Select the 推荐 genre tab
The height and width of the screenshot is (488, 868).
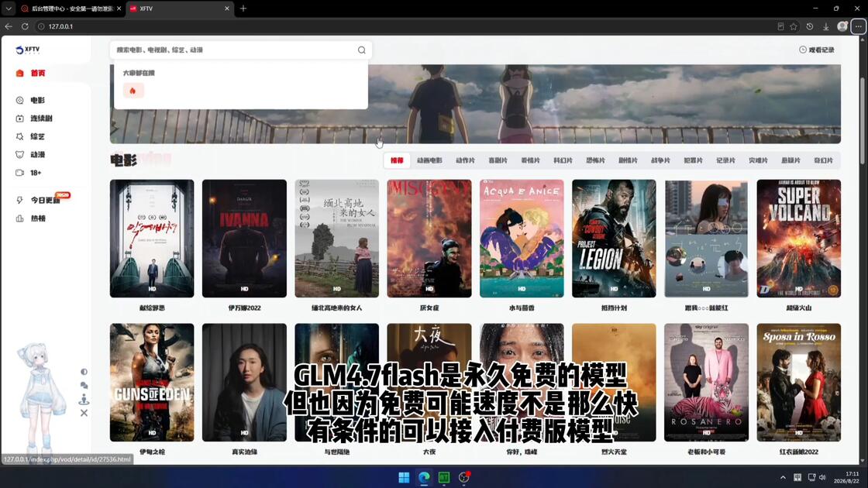point(397,160)
